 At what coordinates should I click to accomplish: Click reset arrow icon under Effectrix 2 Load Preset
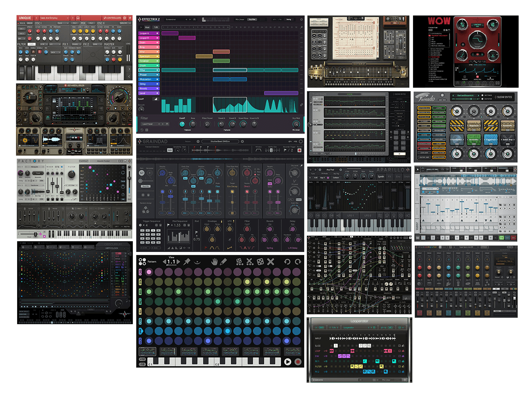coord(142,130)
